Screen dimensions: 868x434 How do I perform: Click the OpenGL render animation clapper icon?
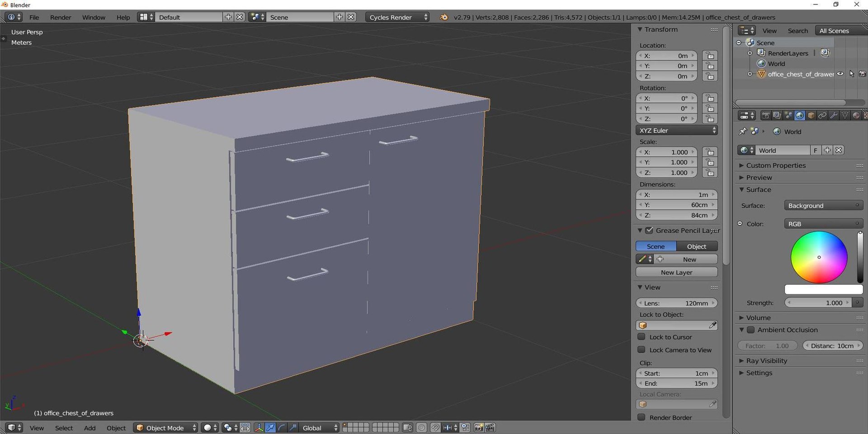click(490, 428)
